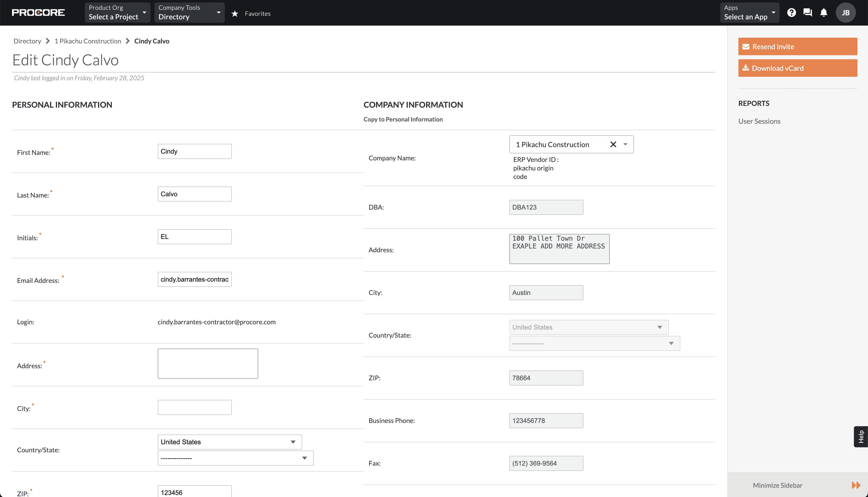Expand the Company Name dropdown arrow
The width and height of the screenshot is (868, 497).
click(x=625, y=144)
